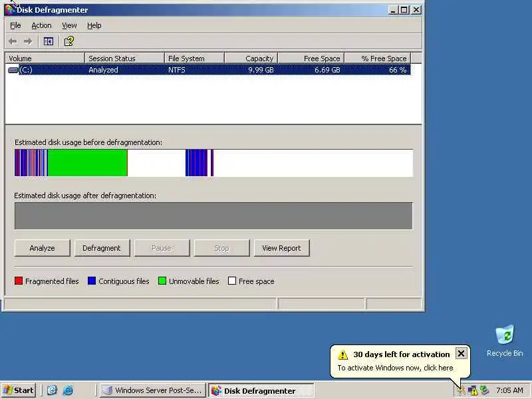
Task: Close the activation balloon notification
Action: pyautogui.click(x=461, y=354)
